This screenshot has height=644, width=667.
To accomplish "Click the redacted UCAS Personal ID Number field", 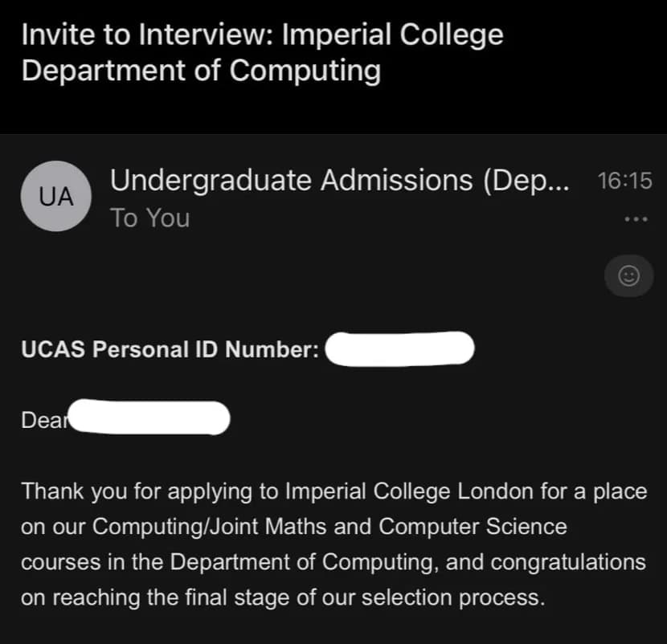I will tap(399, 348).
